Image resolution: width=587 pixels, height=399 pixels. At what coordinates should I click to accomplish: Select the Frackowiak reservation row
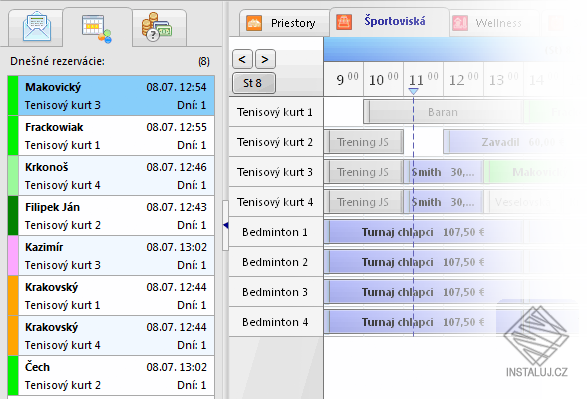pos(111,135)
